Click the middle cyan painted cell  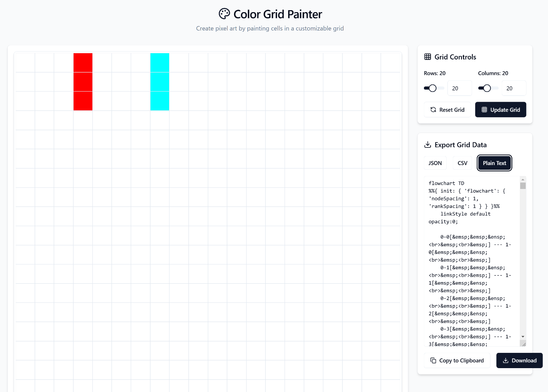tap(160, 82)
